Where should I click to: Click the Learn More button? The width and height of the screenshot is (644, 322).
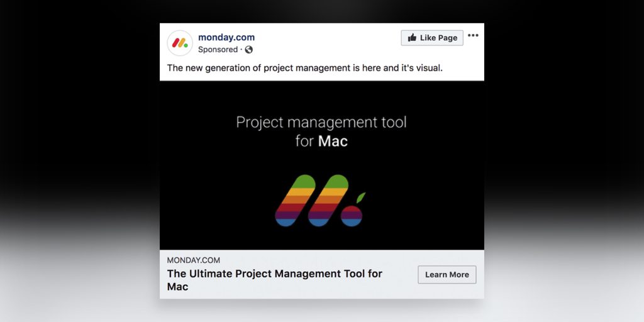coord(447,275)
